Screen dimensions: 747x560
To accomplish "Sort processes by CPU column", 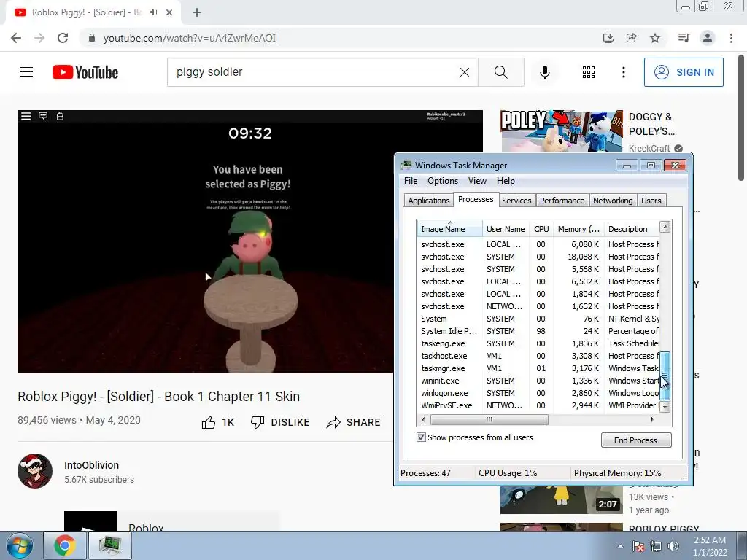I will point(541,228).
